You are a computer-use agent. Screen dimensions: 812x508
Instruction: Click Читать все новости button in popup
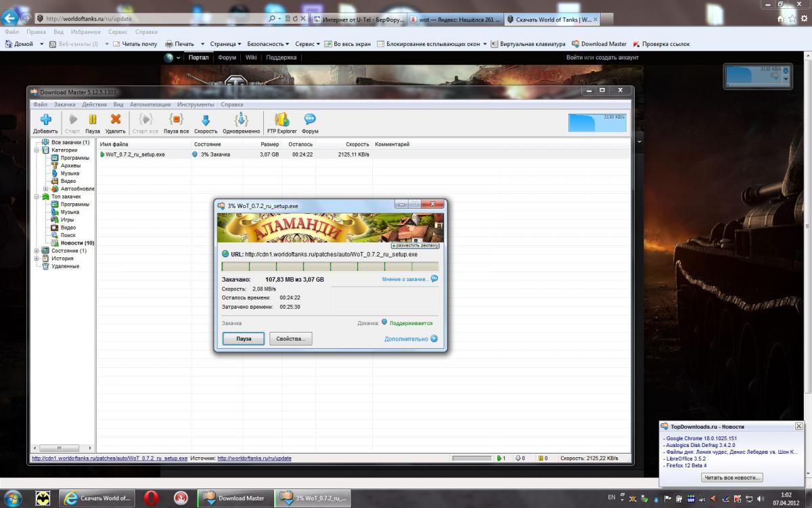(x=731, y=478)
